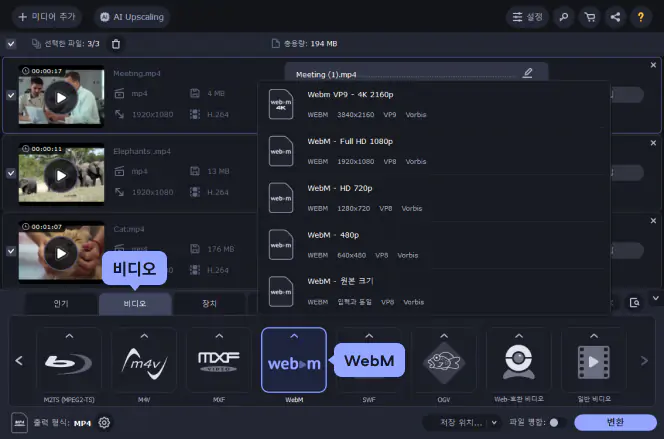Collapse the format panel with down chevron
The image size is (664, 439).
click(x=656, y=298)
